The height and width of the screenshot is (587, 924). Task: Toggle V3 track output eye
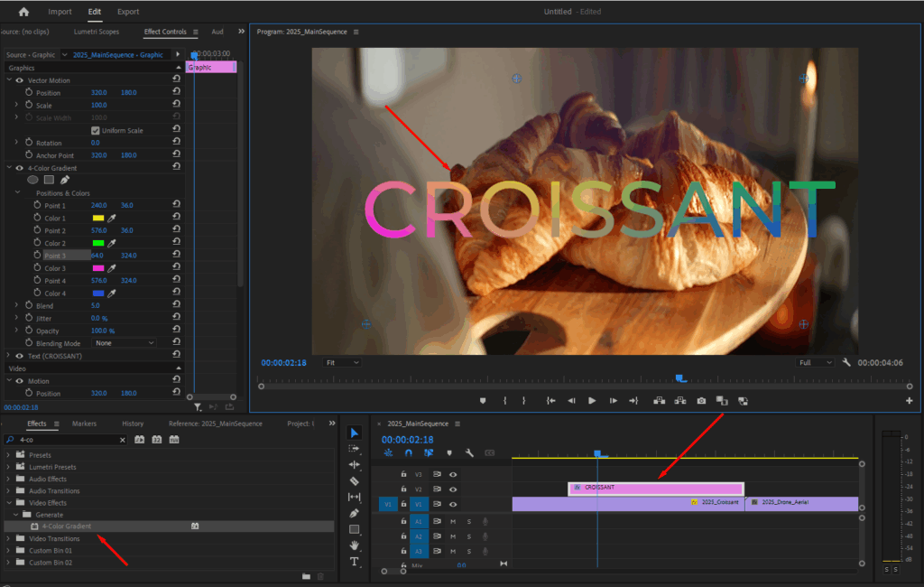point(453,474)
